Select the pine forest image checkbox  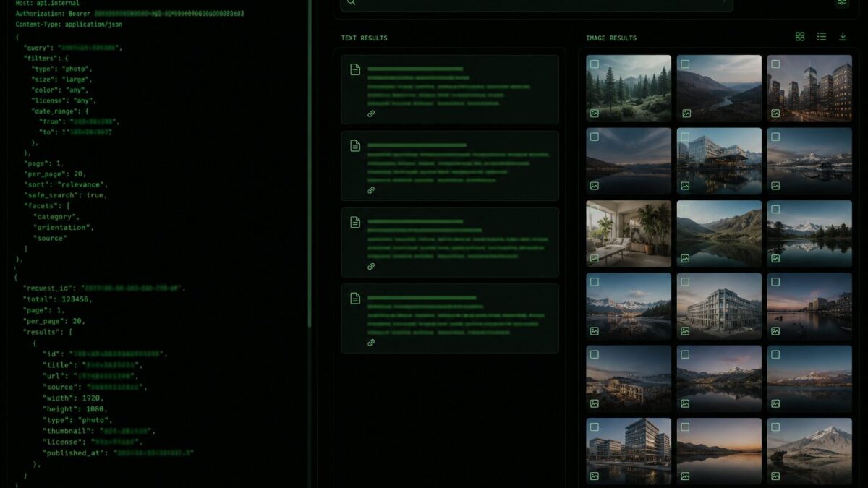[x=595, y=64]
